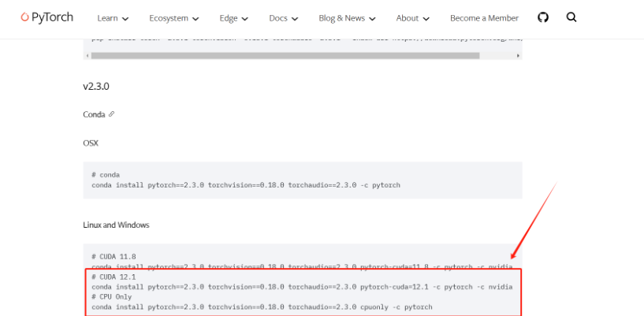The width and height of the screenshot is (644, 316).
Task: Click the cpuonly conda install command
Action: point(262,307)
